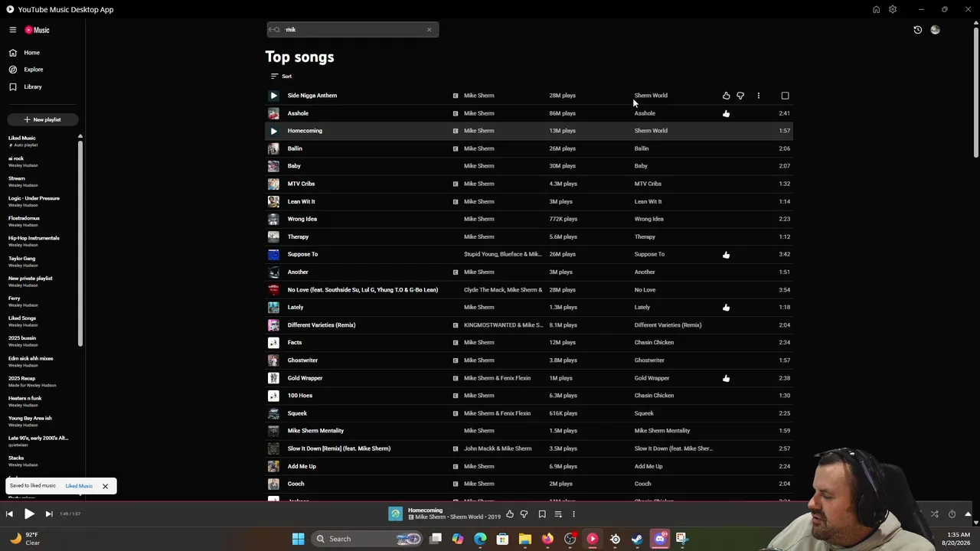This screenshot has width=980, height=551.
Task: Open the Windows Start menu
Action: (x=298, y=539)
